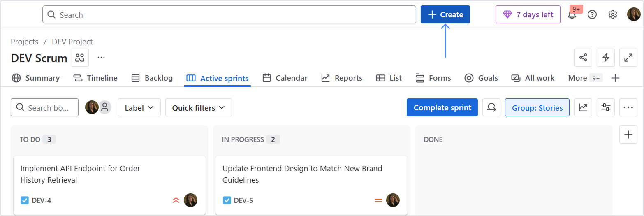
Task: Click the DONE column header
Action: 433,139
